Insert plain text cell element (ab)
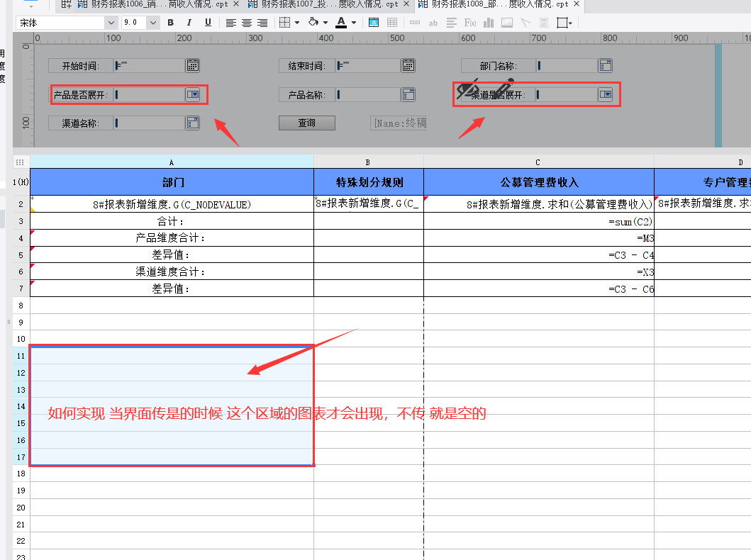The width and height of the screenshot is (751, 560). pyautogui.click(x=433, y=23)
